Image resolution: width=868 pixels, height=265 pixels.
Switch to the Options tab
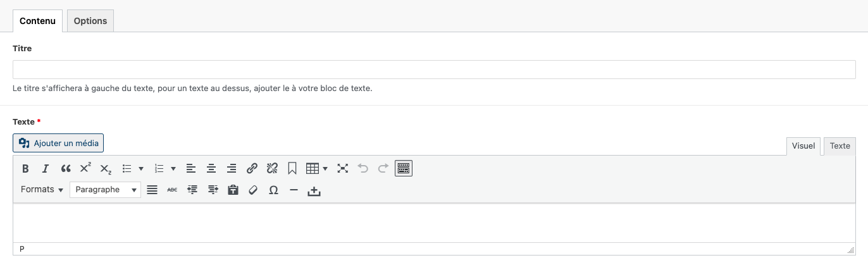pos(90,21)
